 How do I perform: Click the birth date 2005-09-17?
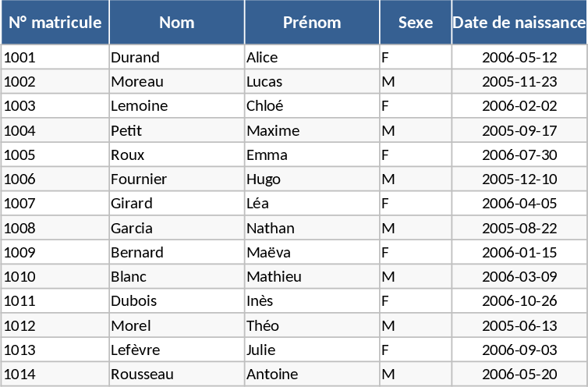519,130
